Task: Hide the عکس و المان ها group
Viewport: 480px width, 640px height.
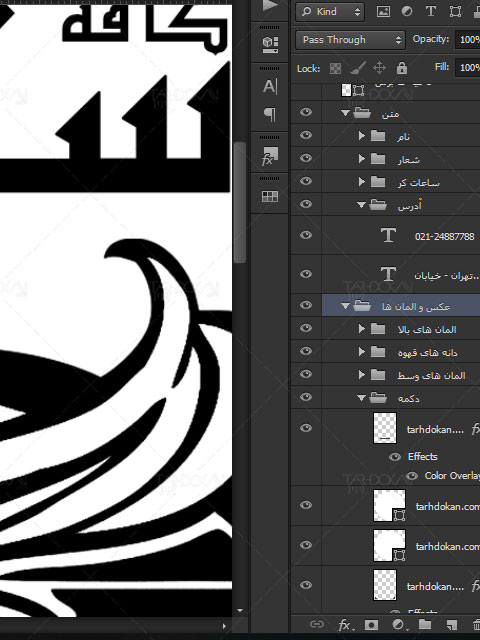Action: (306, 305)
